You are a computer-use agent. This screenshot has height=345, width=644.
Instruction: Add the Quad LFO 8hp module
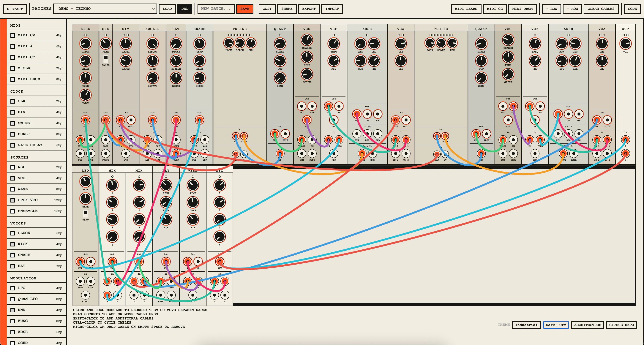click(x=36, y=299)
